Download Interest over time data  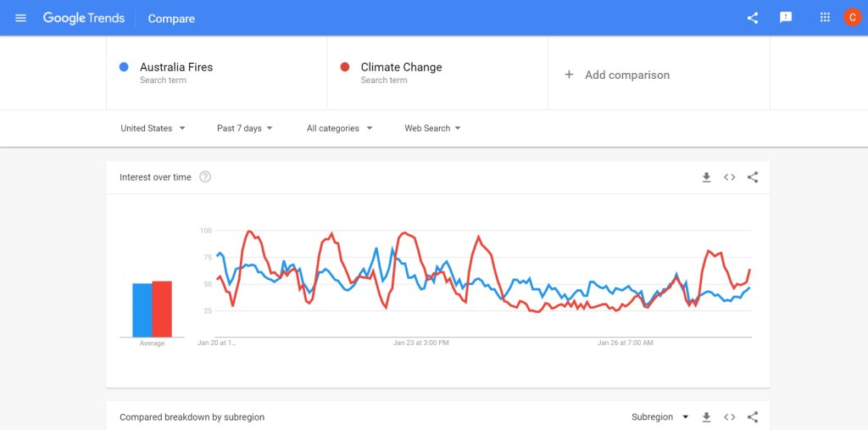(706, 177)
